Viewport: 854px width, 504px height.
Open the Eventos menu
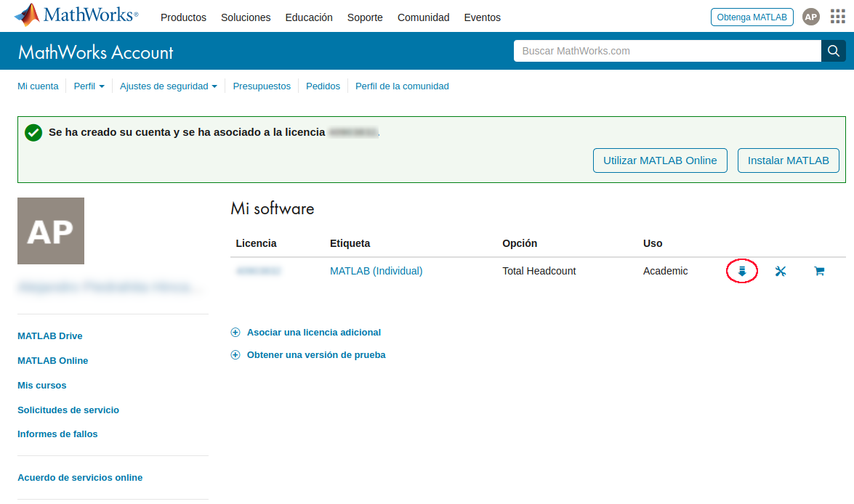[x=482, y=17]
